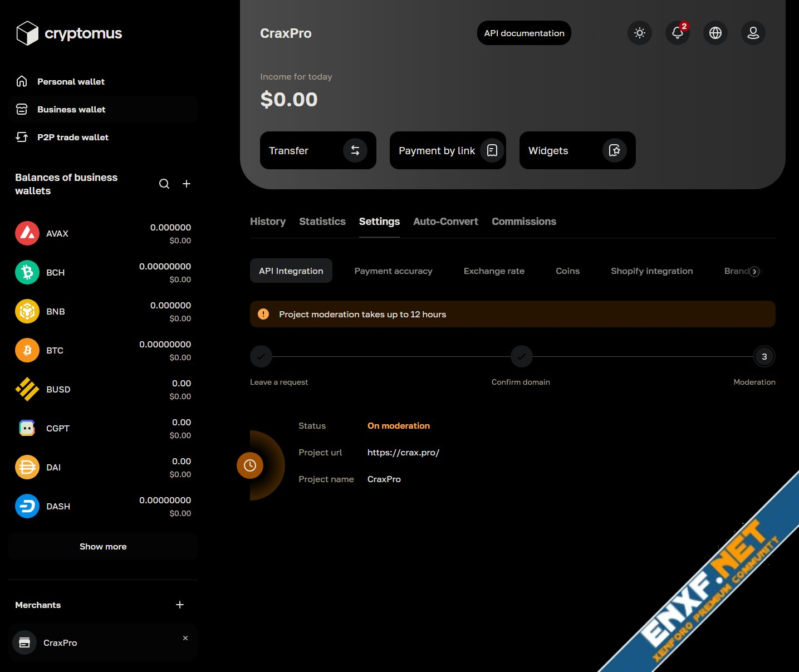Viewport: 799px width, 672px height.
Task: Add a new business wallet balance
Action: click(187, 184)
